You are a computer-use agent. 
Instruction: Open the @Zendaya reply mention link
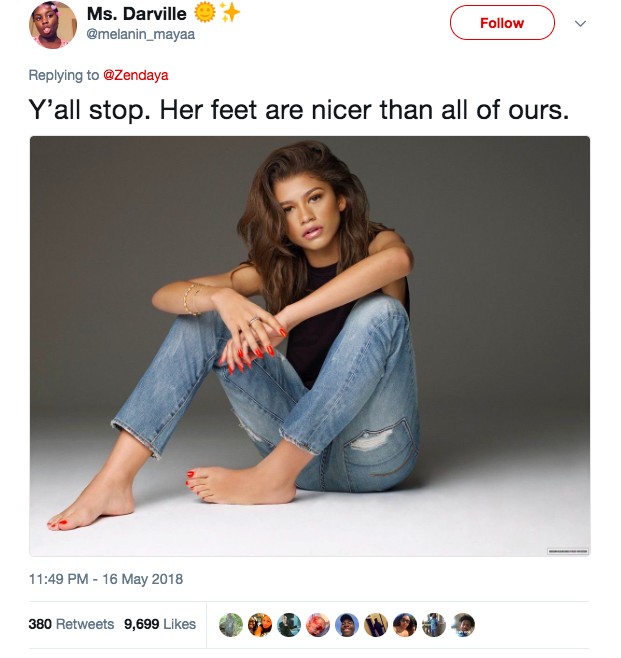tap(136, 74)
